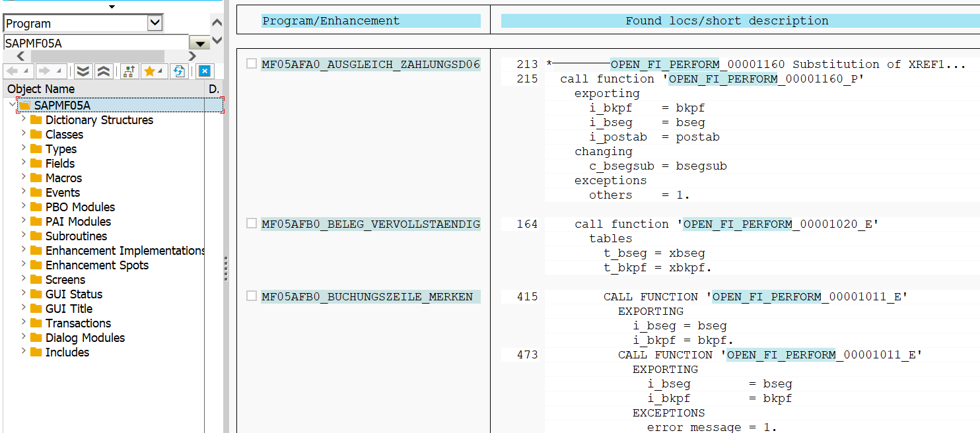Click 'i_postab = postab' line

point(654,137)
